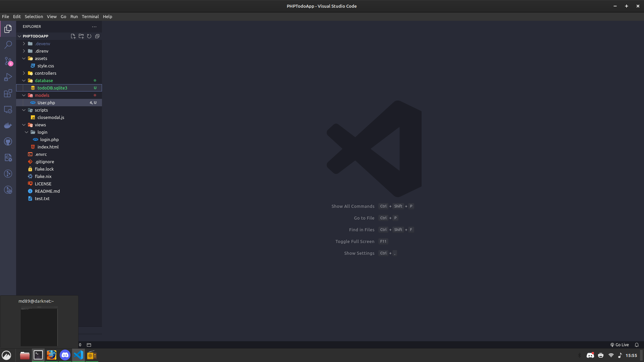Viewport: 644px width, 362px height.
Task: Open notifications bell in status bar
Action: pyautogui.click(x=637, y=345)
